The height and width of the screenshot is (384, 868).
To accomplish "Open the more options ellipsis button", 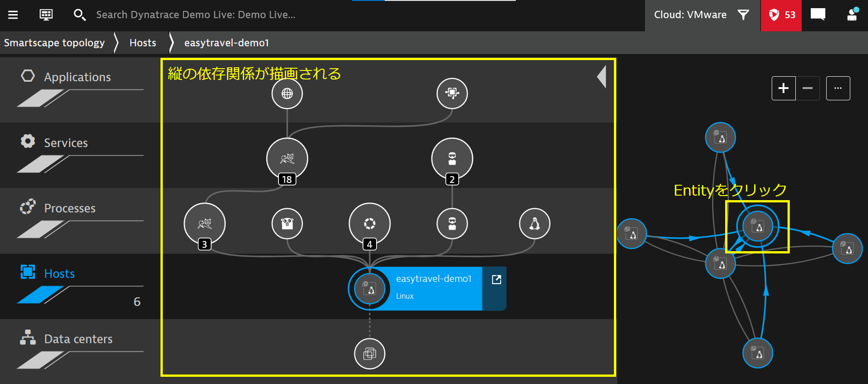I will point(838,88).
